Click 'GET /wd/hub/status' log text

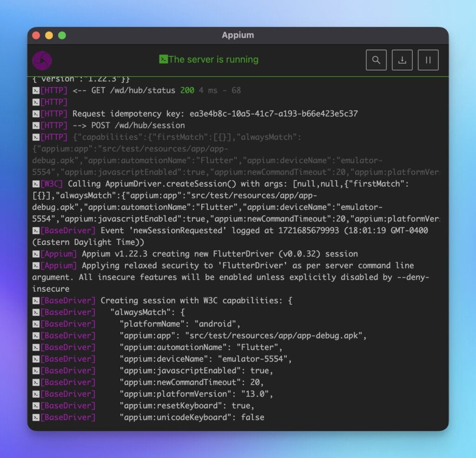click(x=133, y=91)
